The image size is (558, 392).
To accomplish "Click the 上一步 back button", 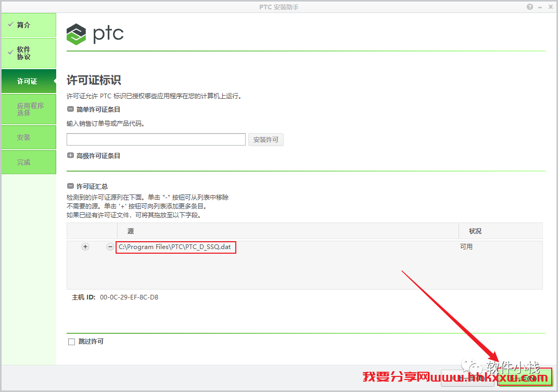I will (467, 378).
